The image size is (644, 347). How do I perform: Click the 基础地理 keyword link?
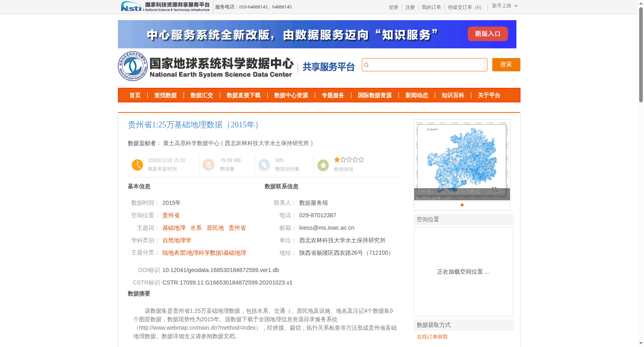[174, 228]
